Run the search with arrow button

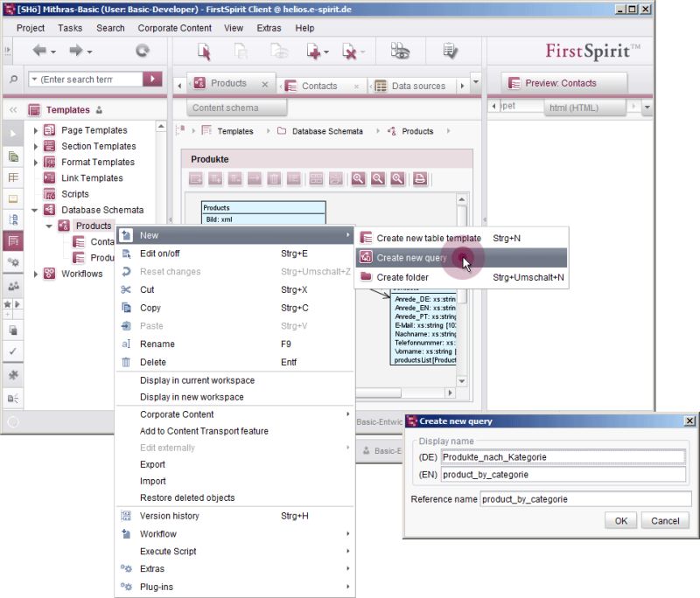tap(152, 79)
